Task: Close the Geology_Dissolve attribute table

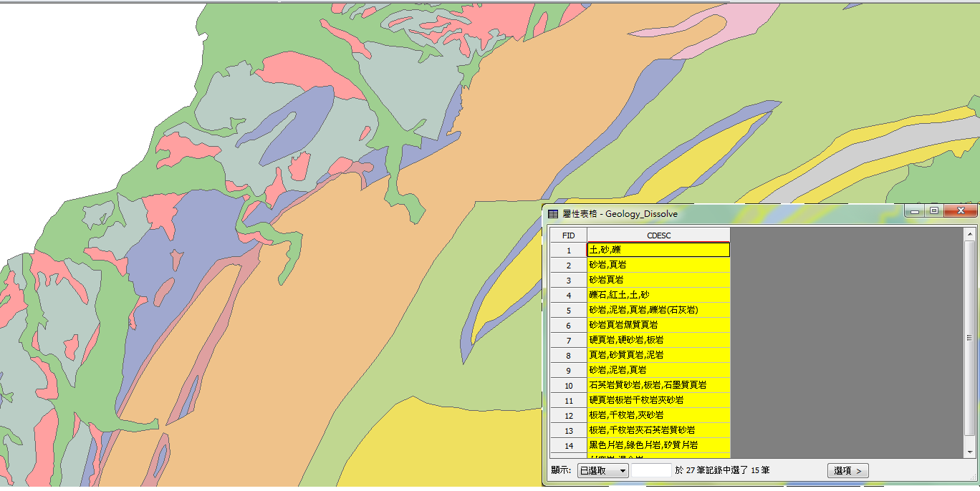Action: 960,210
